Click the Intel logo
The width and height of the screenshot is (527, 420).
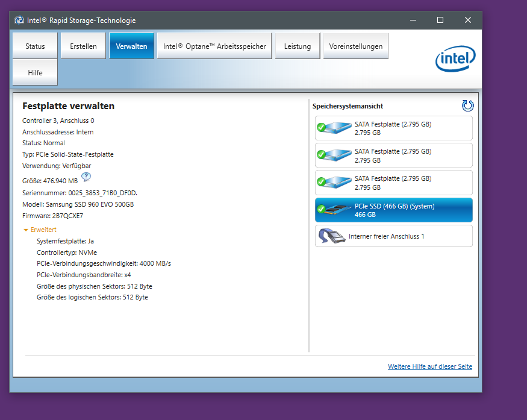(455, 58)
